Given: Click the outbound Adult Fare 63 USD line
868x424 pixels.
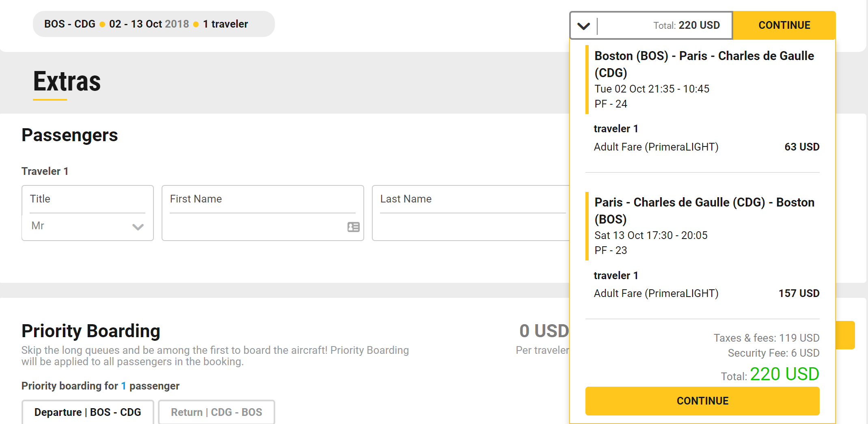Looking at the screenshot, I should 706,147.
